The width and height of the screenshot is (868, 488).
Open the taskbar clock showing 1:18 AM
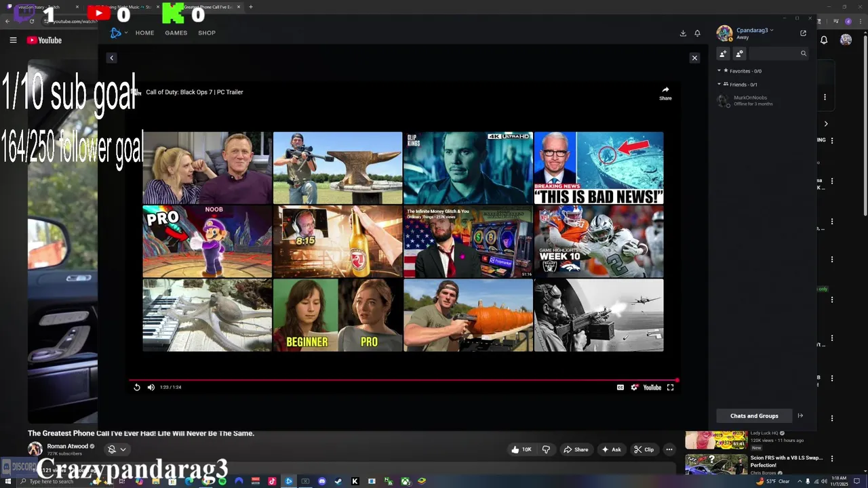(x=840, y=481)
